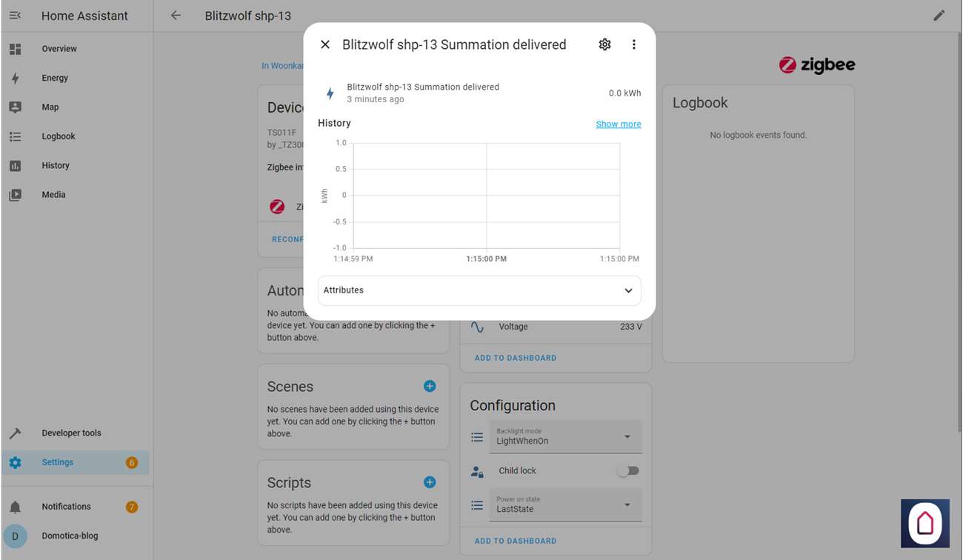Open the three-dot menu in dialog header

tap(633, 44)
